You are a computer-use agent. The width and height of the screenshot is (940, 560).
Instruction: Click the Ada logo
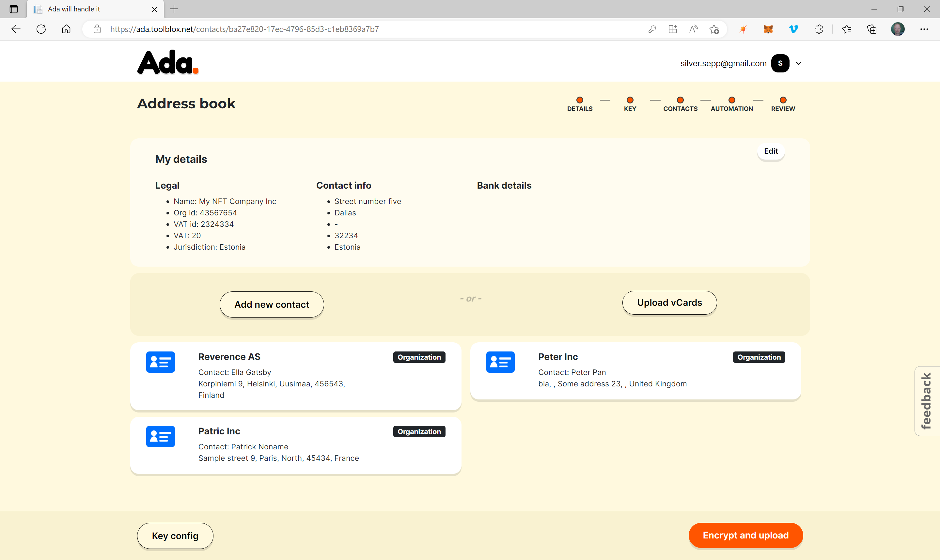pos(168,63)
